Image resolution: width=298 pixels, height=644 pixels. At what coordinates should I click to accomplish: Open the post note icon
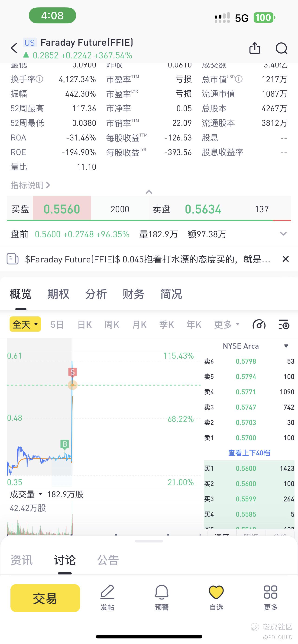pyautogui.click(x=13, y=259)
